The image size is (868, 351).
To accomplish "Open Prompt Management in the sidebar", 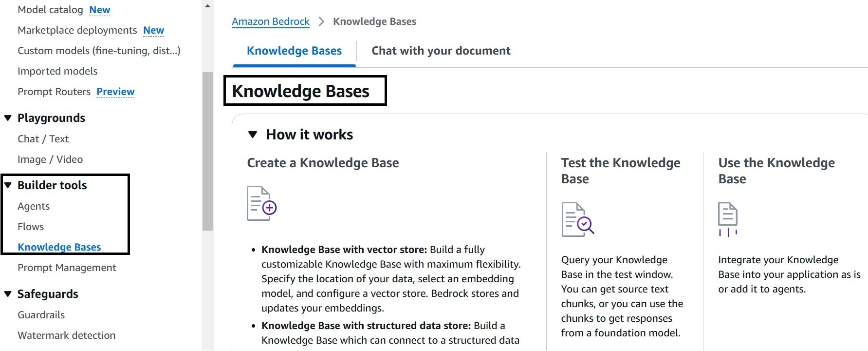I will [x=67, y=268].
